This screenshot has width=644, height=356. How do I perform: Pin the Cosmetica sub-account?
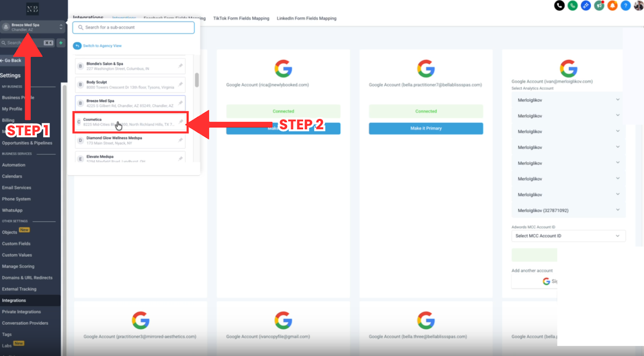(181, 122)
